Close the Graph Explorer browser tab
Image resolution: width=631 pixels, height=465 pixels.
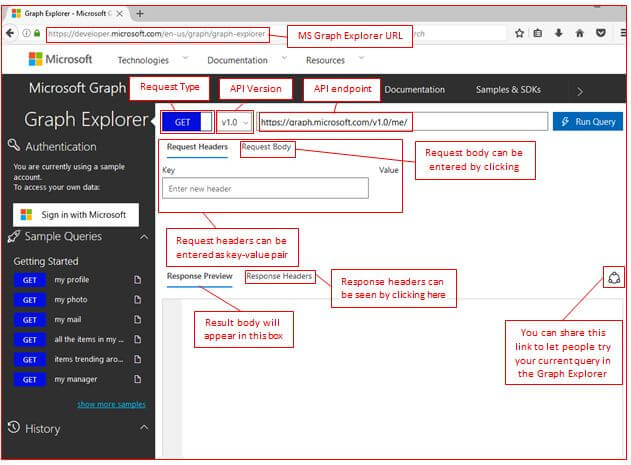tap(120, 13)
